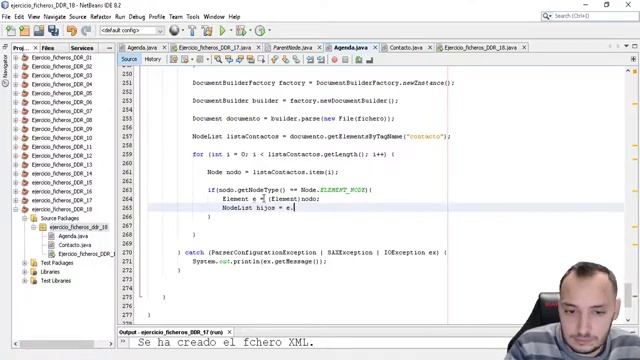This screenshot has height=360, width=640.
Task: Click the Profile Project clock icon
Action: click(260, 31)
